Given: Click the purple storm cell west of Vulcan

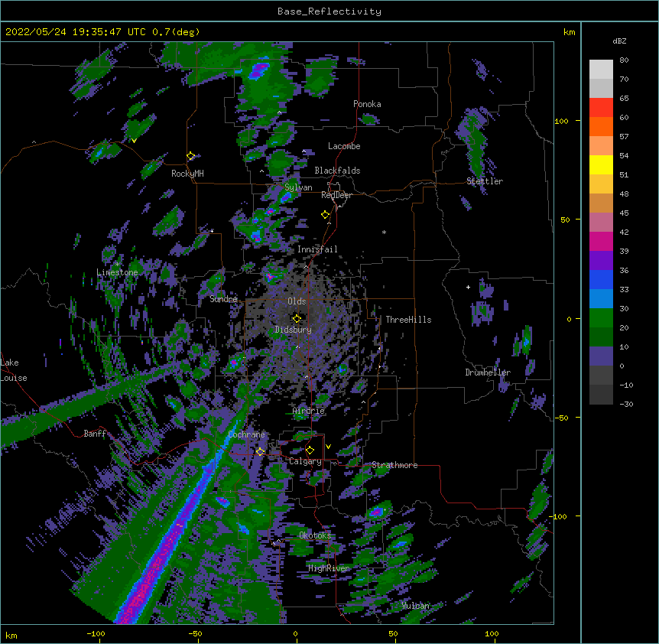Looking at the screenshot, I should pyautogui.click(x=375, y=512).
